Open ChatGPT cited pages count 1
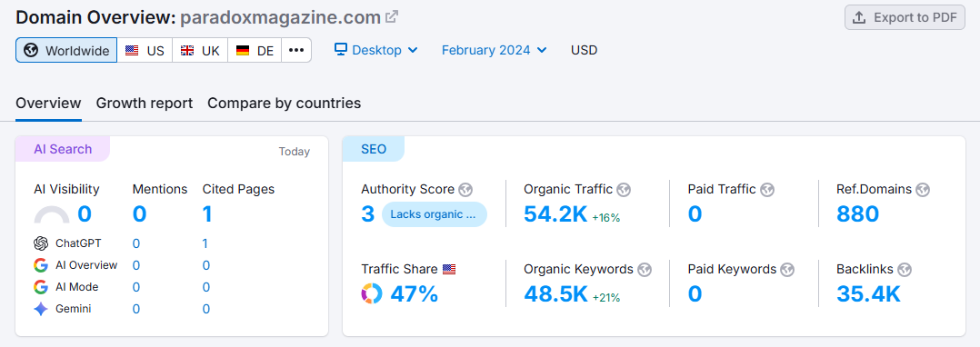The height and width of the screenshot is (347, 980). (205, 243)
